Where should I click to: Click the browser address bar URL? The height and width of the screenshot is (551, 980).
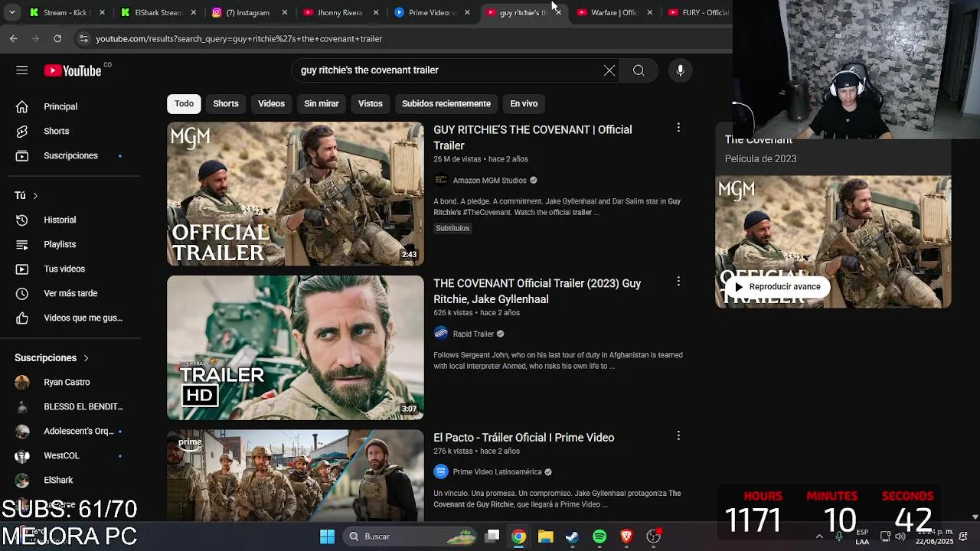[239, 38]
